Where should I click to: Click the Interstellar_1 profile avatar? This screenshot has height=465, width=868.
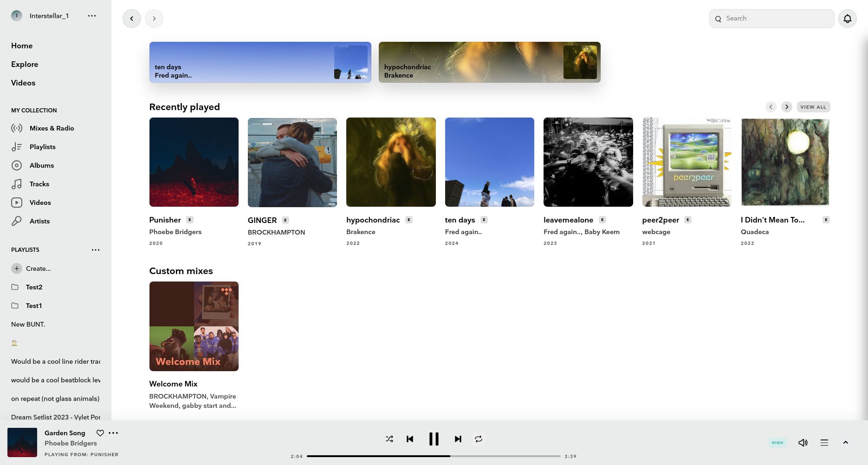click(x=17, y=16)
